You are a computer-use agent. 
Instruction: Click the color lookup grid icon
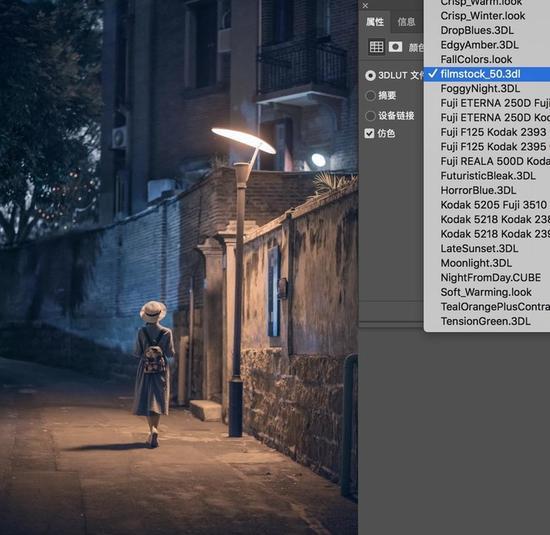tap(376, 47)
